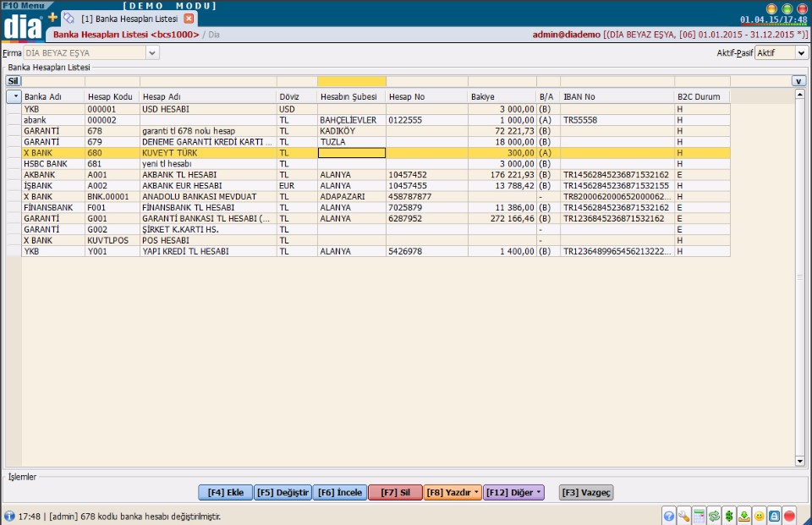Image resolution: width=812 pixels, height=525 pixels.
Task: Select the KUVTLPOS account code cell
Action: [112, 240]
